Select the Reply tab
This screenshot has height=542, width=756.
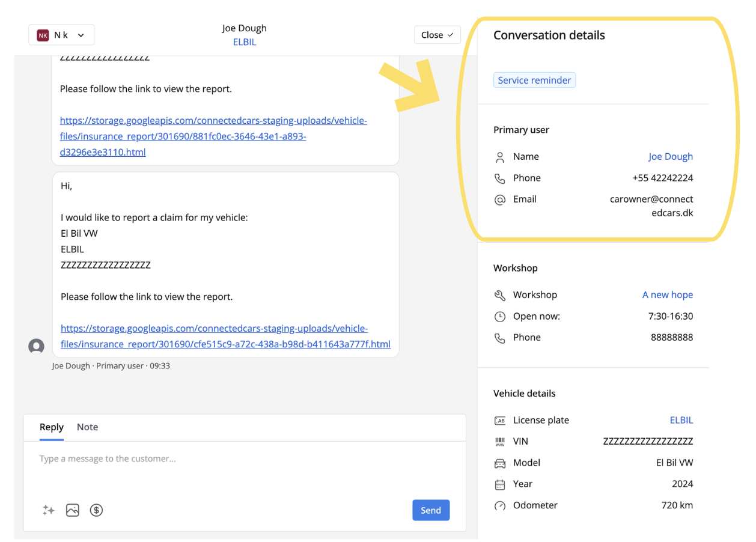click(x=52, y=427)
